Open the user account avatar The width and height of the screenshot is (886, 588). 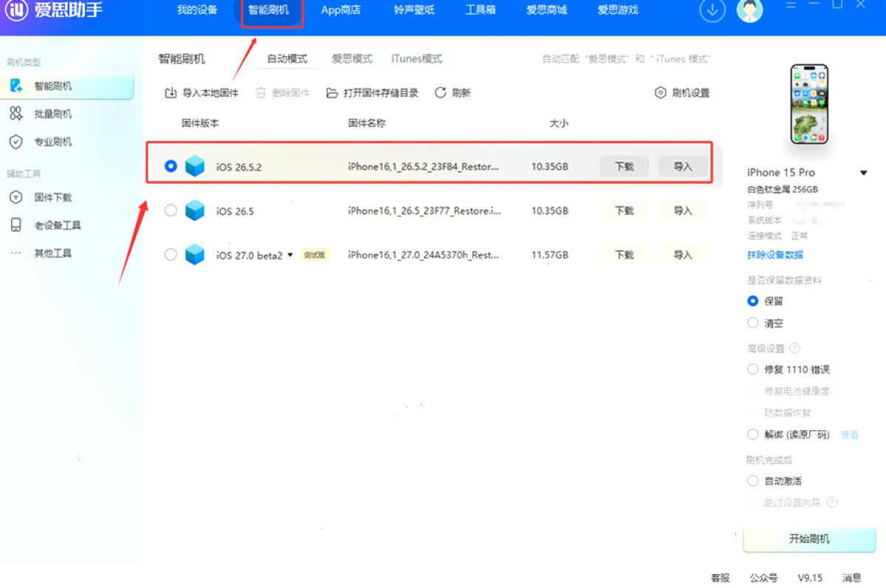click(750, 11)
